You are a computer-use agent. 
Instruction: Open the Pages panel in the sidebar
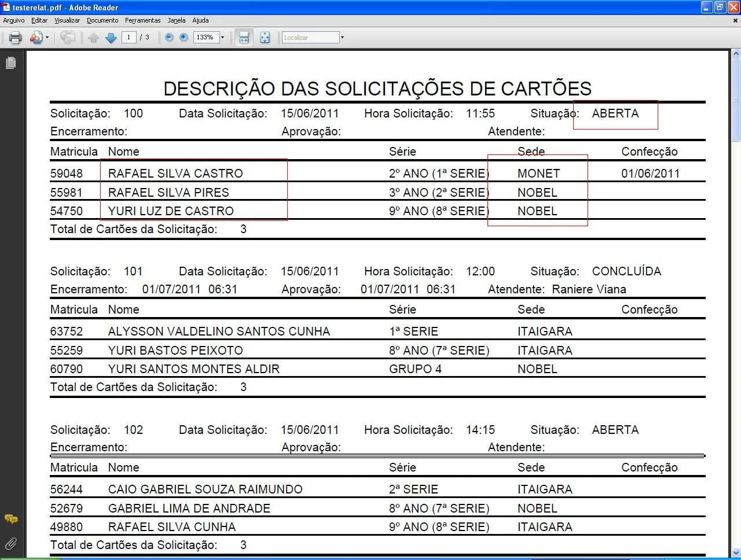[10, 62]
